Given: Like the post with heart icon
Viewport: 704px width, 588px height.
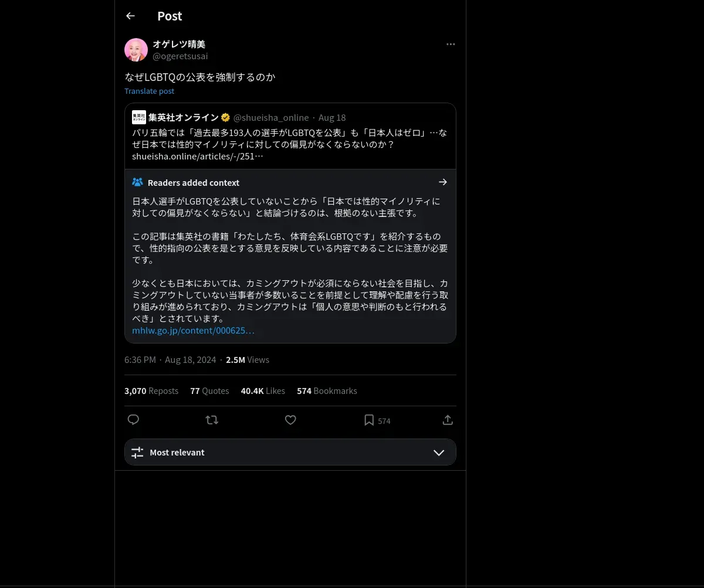Looking at the screenshot, I should 290,420.
